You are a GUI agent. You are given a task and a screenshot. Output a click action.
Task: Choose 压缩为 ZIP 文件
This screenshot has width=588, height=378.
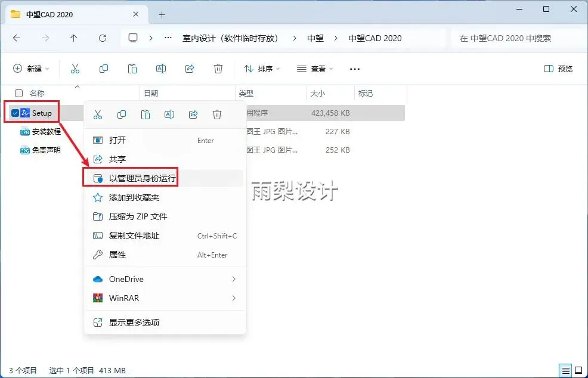pyautogui.click(x=165, y=216)
